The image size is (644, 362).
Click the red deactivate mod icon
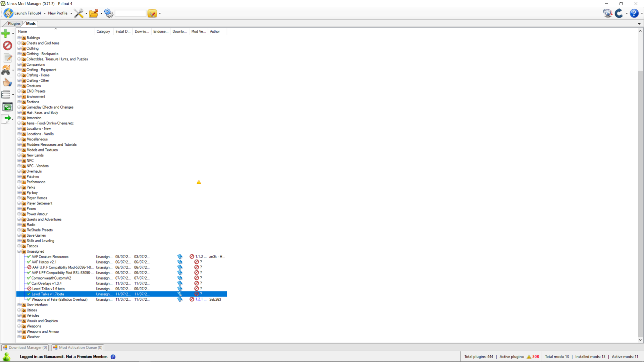[7, 46]
